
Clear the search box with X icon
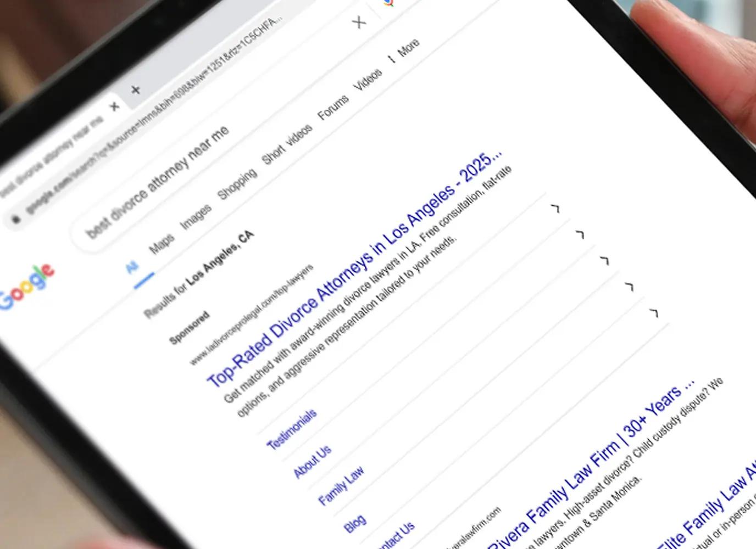(359, 22)
